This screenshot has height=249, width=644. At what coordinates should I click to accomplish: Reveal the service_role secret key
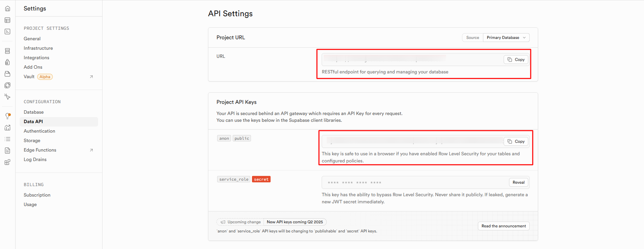click(518, 182)
